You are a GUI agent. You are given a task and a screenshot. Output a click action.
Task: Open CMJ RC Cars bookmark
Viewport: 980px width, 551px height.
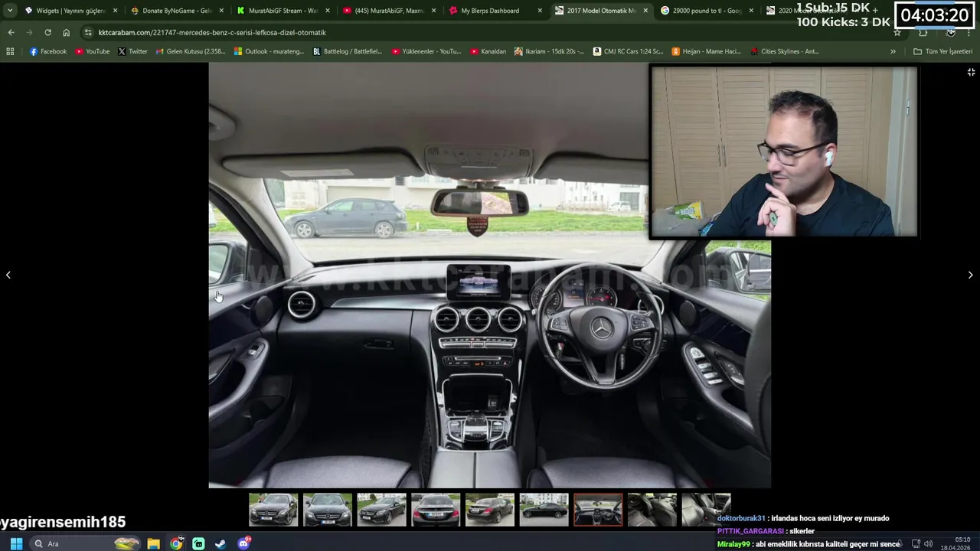pos(628,51)
